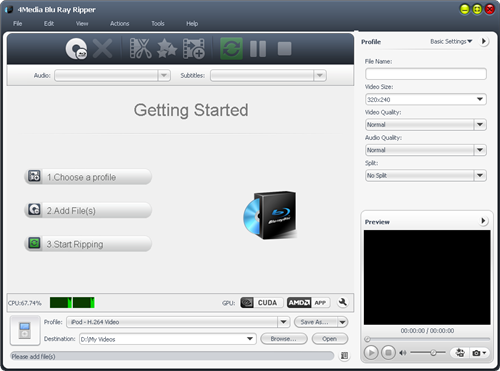
Task: Expand the Preview panel arrow
Action: coord(483,221)
